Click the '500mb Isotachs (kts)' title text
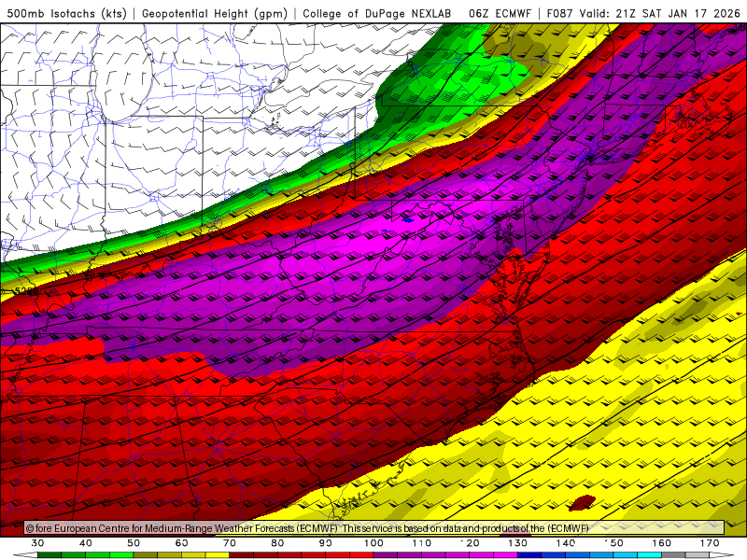 point(67,13)
